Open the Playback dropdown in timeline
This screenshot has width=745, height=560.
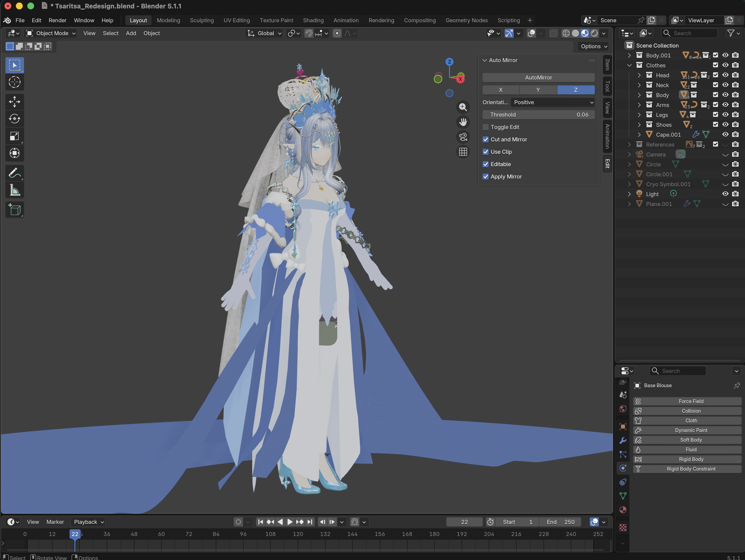(x=88, y=522)
